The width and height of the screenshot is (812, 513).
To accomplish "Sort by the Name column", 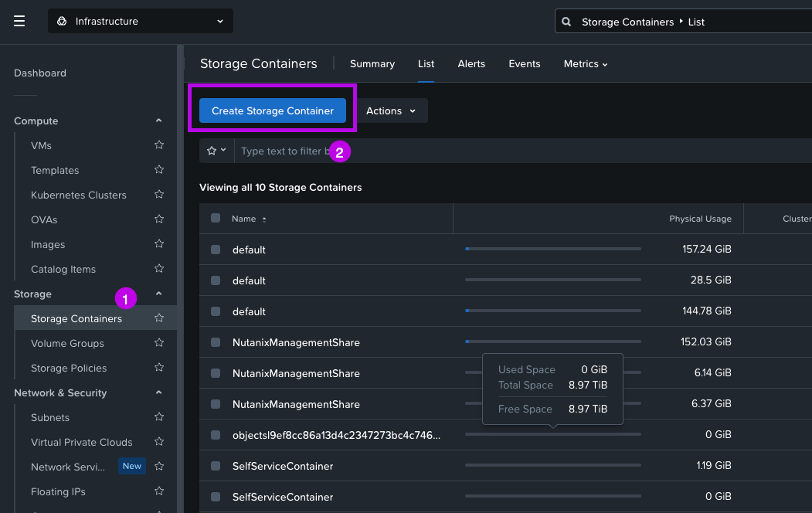I will tap(249, 219).
